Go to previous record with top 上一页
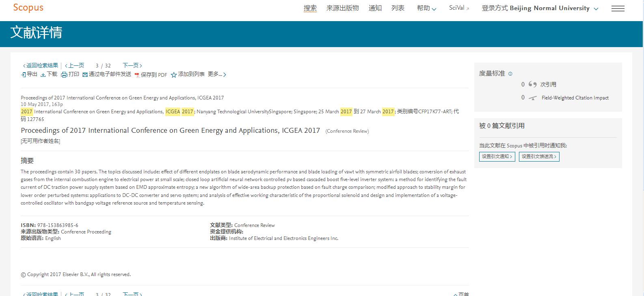The image size is (644, 296). tap(75, 65)
